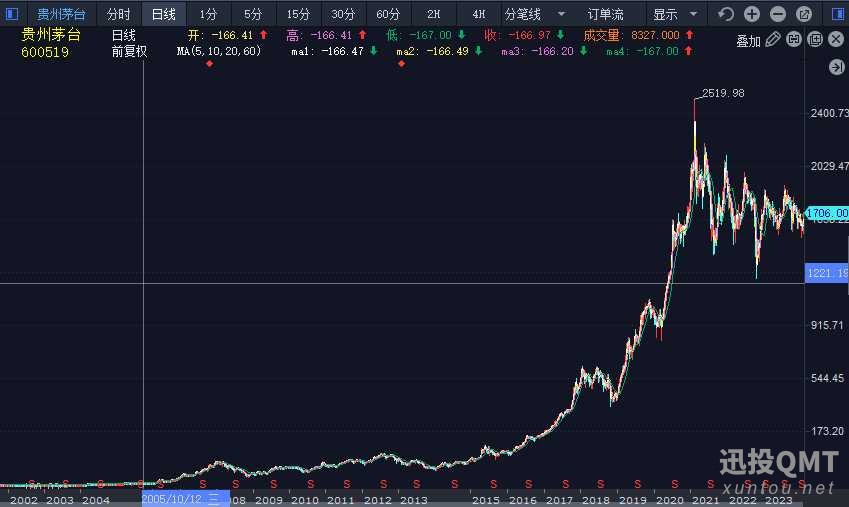Image resolution: width=849 pixels, height=507 pixels.
Task: Click the red diamond marker under MA(5,10,20,60)
Action: click(210, 64)
